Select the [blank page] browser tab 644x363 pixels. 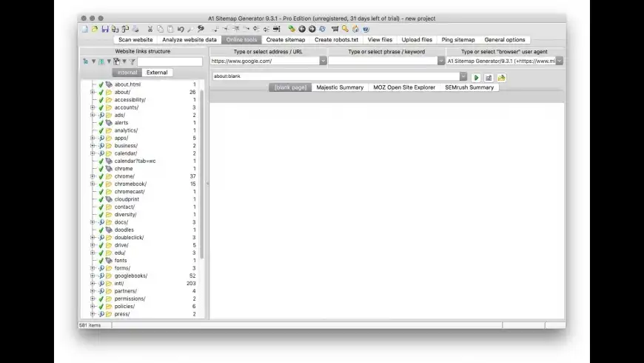pyautogui.click(x=290, y=87)
